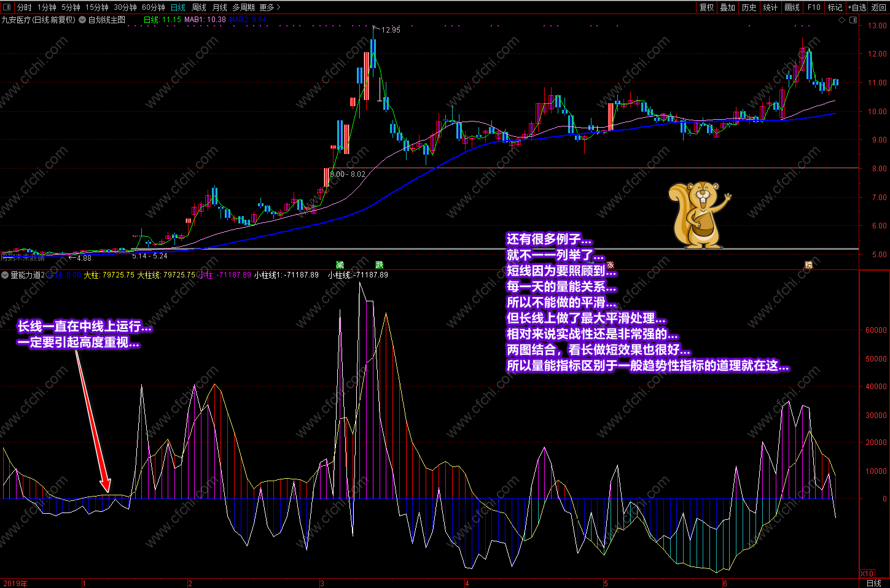Expand the 量能力道2 indicator dropdown
Image resolution: width=890 pixels, height=588 pixels.
(6, 275)
